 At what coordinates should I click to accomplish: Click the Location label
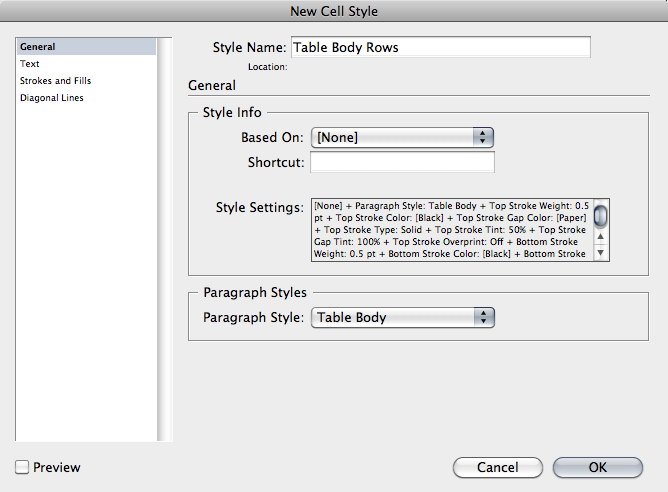click(268, 67)
